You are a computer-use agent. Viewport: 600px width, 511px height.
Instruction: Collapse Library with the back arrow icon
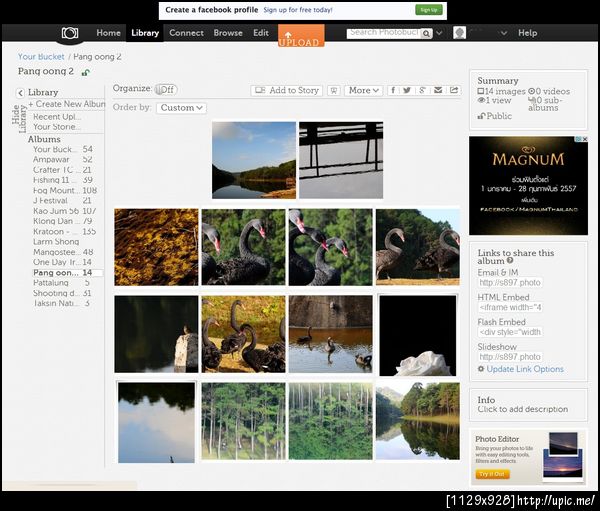point(20,93)
